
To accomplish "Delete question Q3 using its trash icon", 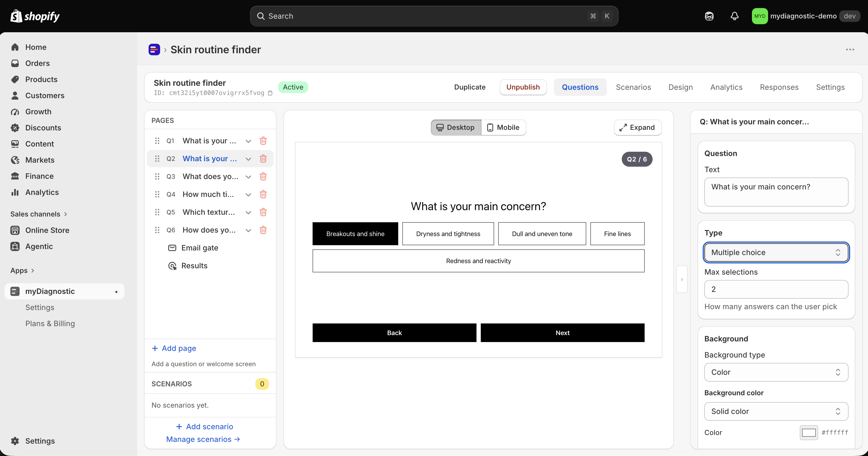I will [x=263, y=176].
